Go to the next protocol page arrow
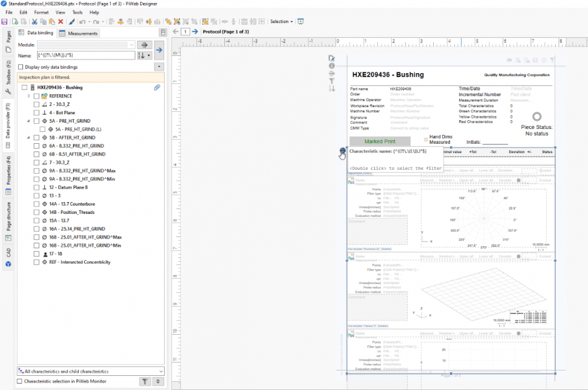Screen dimensions: 588x390 [195, 32]
